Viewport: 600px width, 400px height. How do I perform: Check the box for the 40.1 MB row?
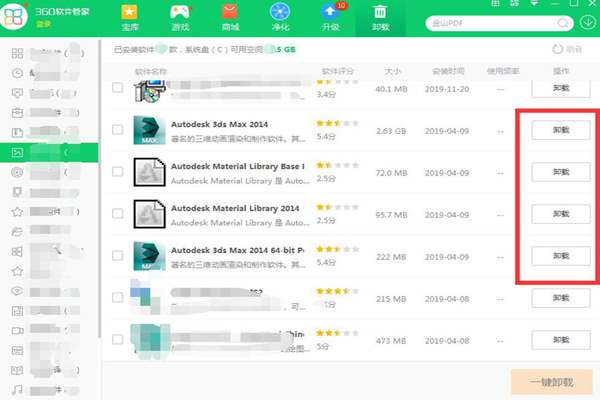pos(117,88)
